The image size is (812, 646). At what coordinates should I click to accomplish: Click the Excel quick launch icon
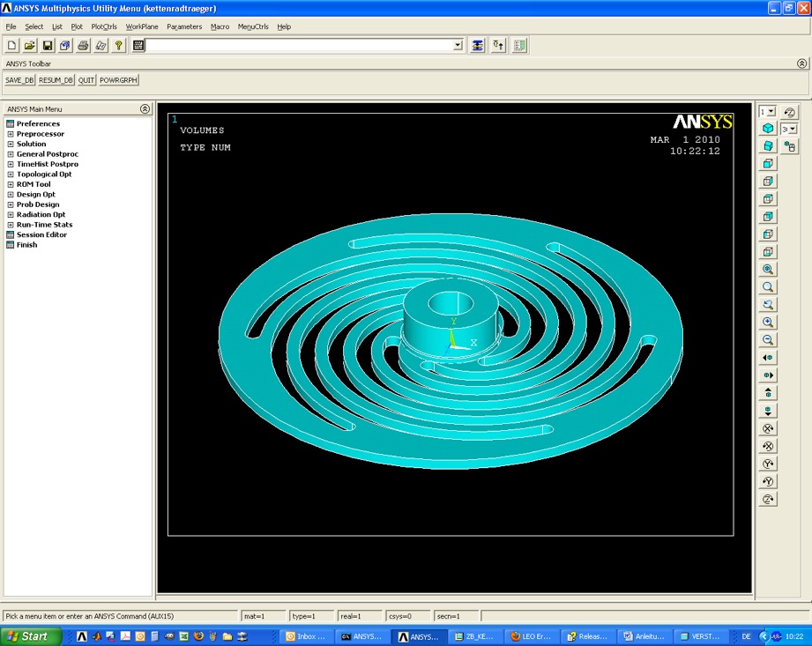pos(184,636)
